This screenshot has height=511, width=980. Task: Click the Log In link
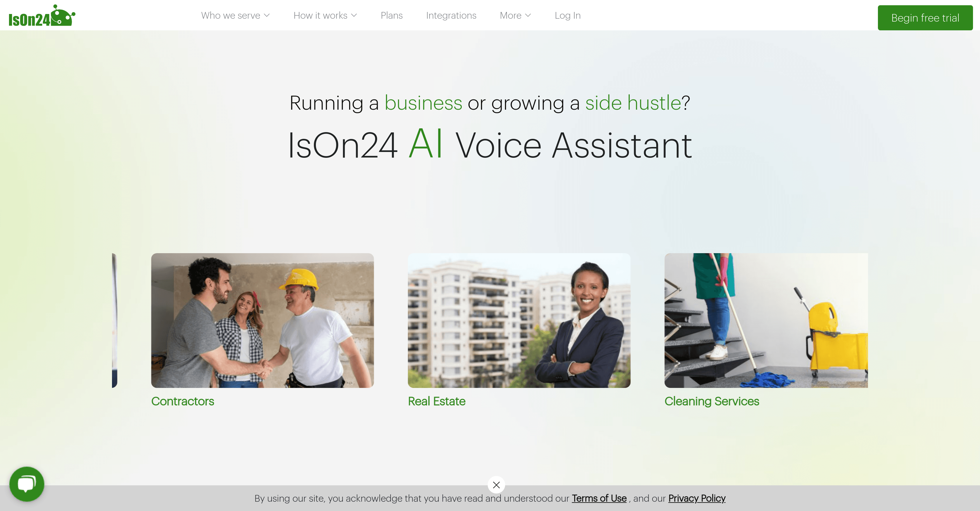point(567,15)
